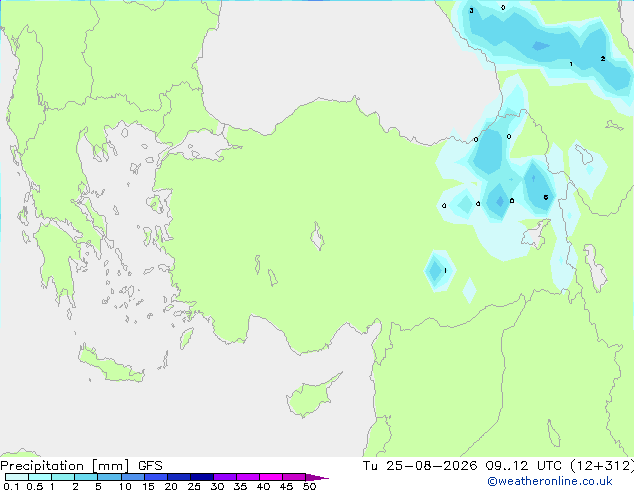The image size is (634, 490).
Task: Select the 20–25 mm legend swatch
Action: pyautogui.click(x=178, y=477)
